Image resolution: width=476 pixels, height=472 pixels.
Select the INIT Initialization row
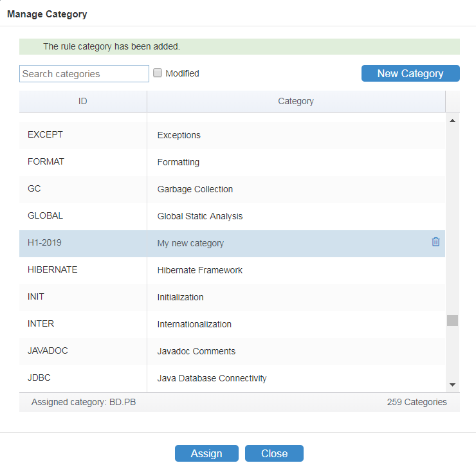click(x=232, y=298)
